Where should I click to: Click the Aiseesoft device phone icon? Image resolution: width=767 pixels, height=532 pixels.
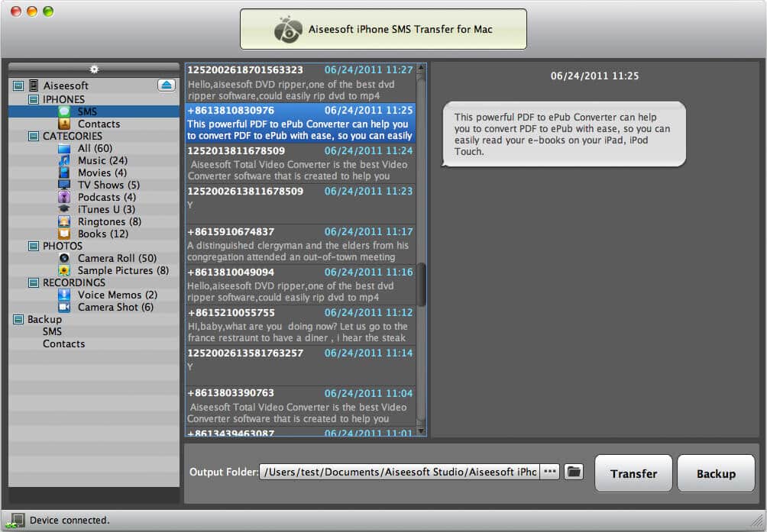pos(34,85)
